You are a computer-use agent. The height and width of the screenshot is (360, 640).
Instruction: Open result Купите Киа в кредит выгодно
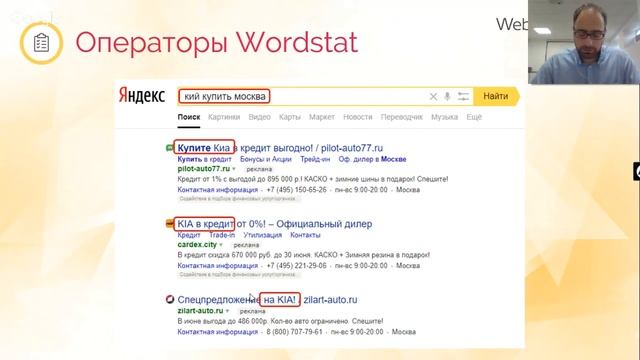[x=280, y=148]
